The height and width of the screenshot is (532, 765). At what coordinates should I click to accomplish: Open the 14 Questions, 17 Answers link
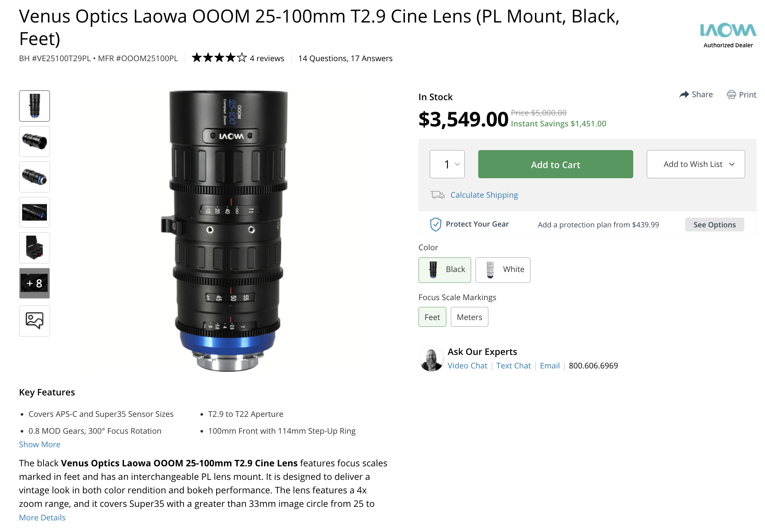tap(345, 59)
